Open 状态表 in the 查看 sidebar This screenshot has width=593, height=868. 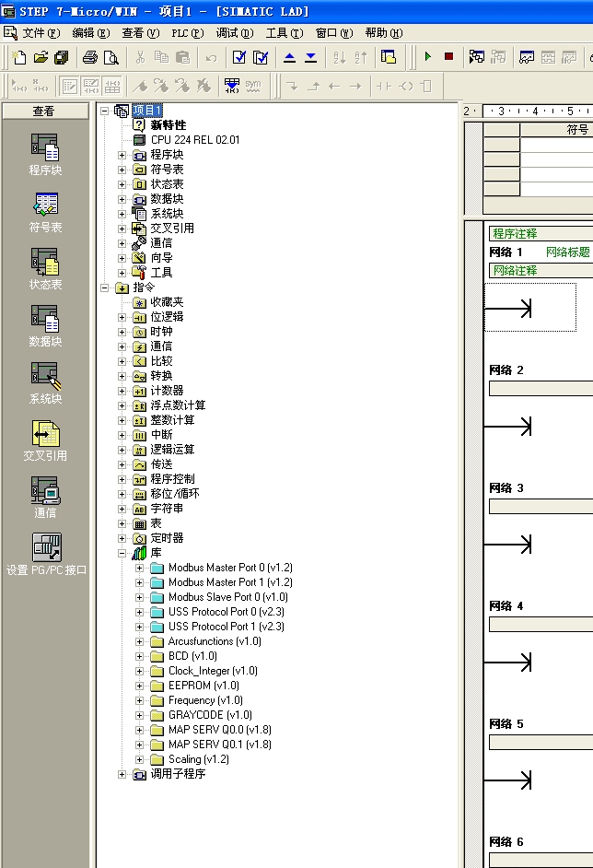tap(45, 268)
